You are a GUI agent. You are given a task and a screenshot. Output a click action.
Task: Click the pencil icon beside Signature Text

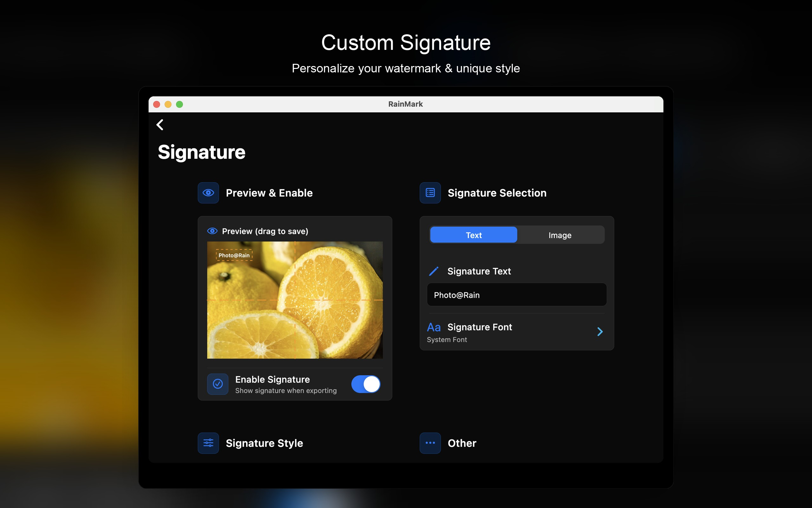pyautogui.click(x=434, y=271)
